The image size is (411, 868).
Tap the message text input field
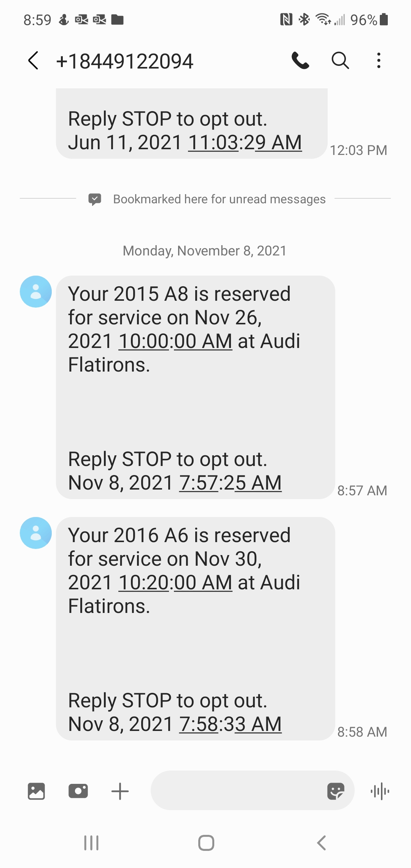point(236,790)
